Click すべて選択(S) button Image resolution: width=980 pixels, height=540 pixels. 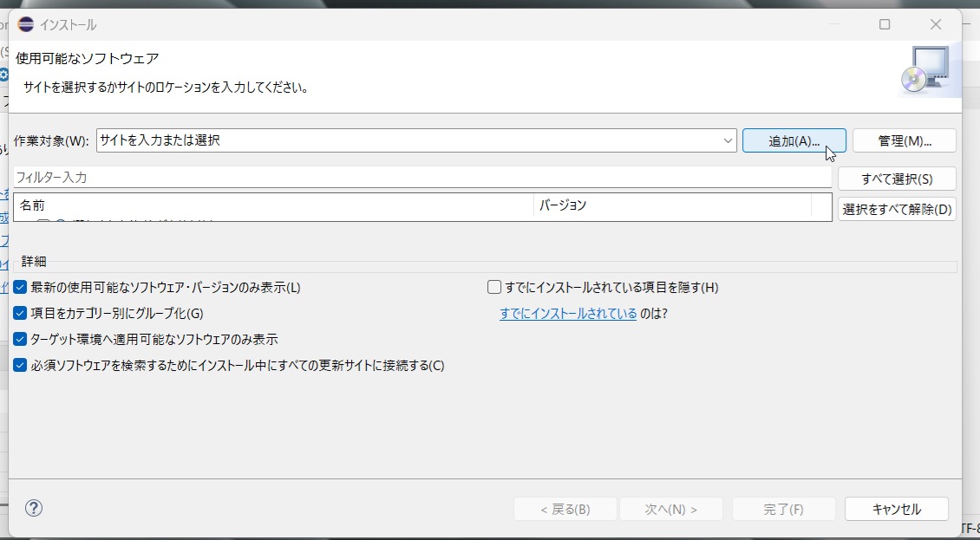[897, 179]
